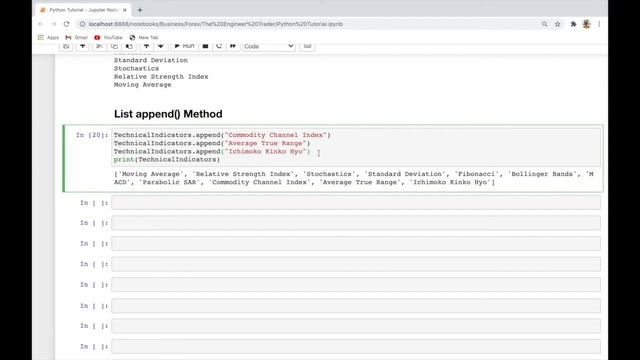Viewport: 640px width, 360px height.
Task: Click the first empty code cell below output
Action: pos(356,203)
